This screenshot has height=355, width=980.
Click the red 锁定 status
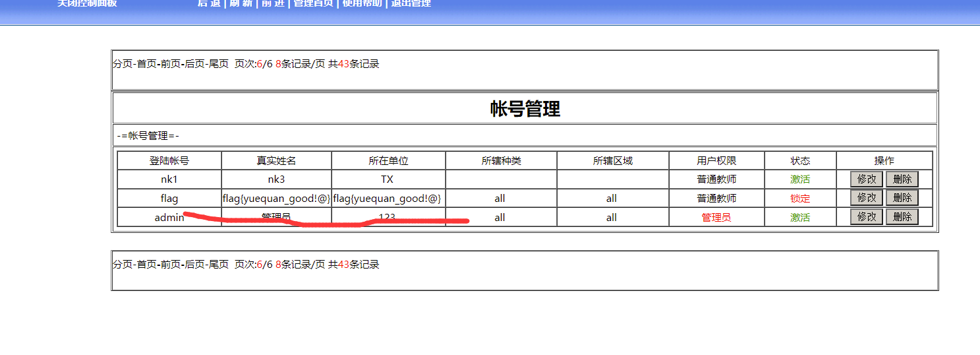[x=801, y=199]
